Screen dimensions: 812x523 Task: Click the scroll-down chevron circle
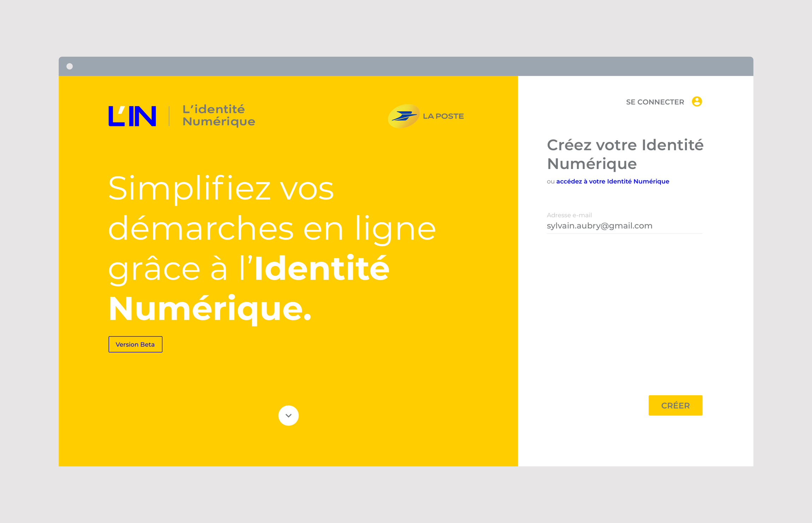pos(288,415)
